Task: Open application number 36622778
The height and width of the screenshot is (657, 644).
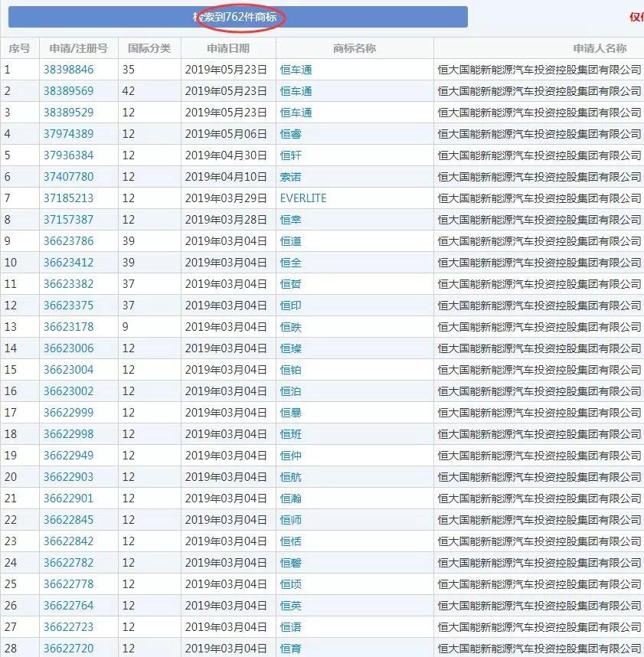Action: (68, 583)
